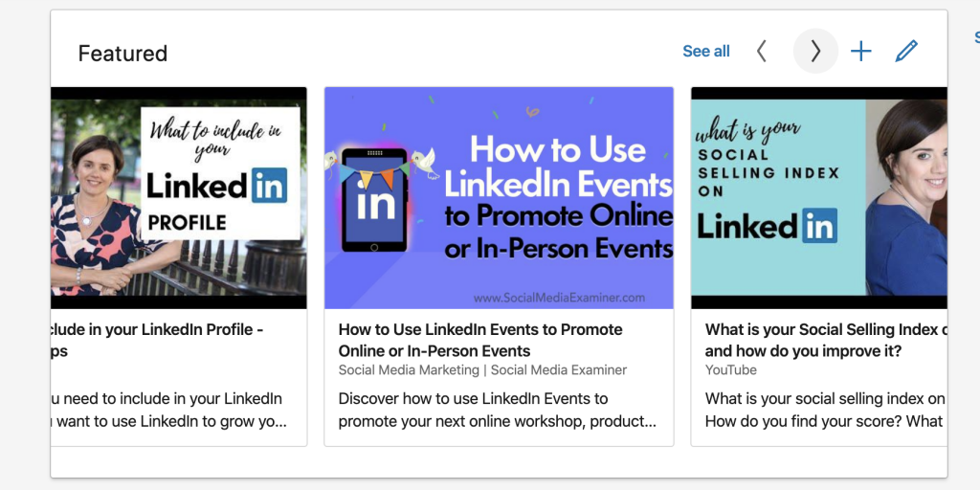Click the LinkedIn Events description text
The width and height of the screenshot is (980, 490).
coord(497,410)
